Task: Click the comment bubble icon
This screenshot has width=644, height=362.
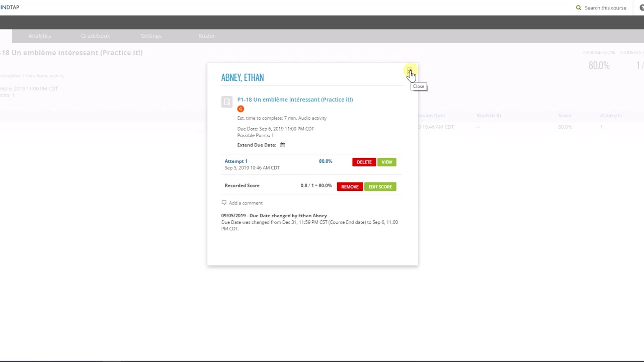Action: click(x=224, y=203)
